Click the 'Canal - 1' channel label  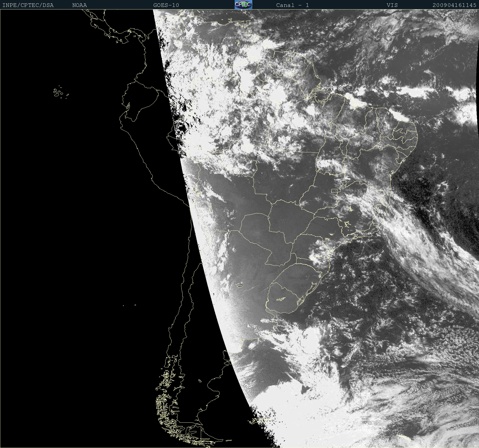point(293,5)
